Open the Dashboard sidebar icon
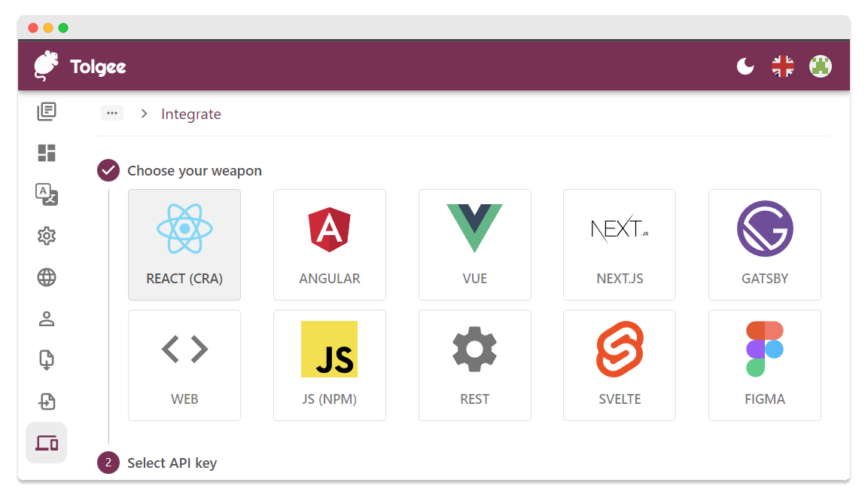Screen dimensions: 868x501 pos(47,153)
